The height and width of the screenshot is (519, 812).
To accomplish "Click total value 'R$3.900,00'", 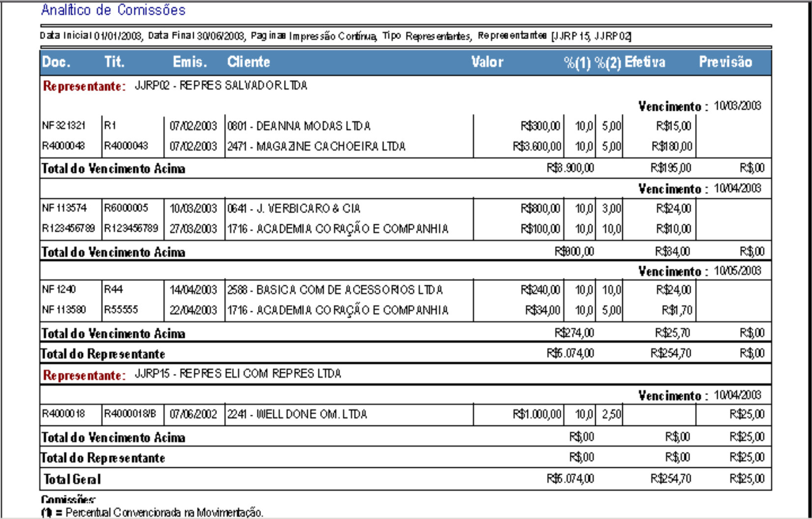I will [x=570, y=168].
